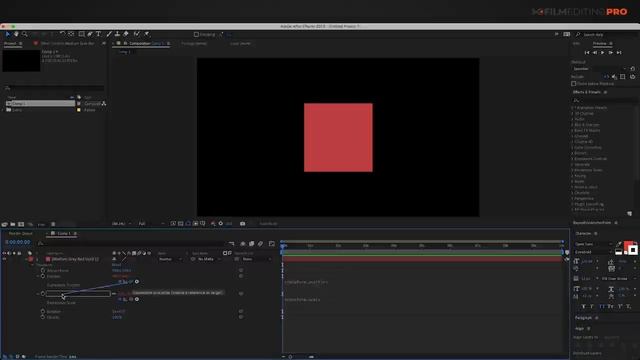The height and width of the screenshot is (360, 640).
Task: Open the font family dropdown in Character
Action: click(593, 244)
